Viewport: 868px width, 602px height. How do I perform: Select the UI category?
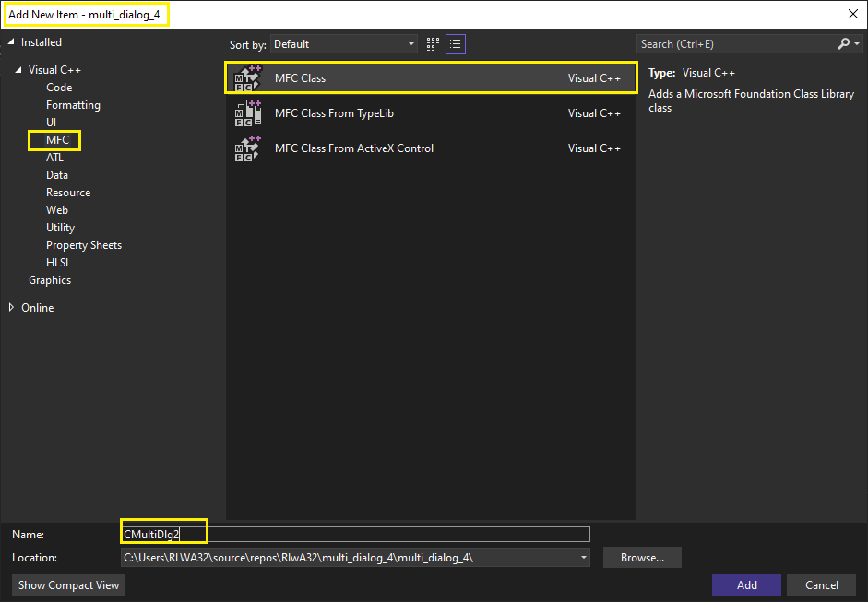51,123
